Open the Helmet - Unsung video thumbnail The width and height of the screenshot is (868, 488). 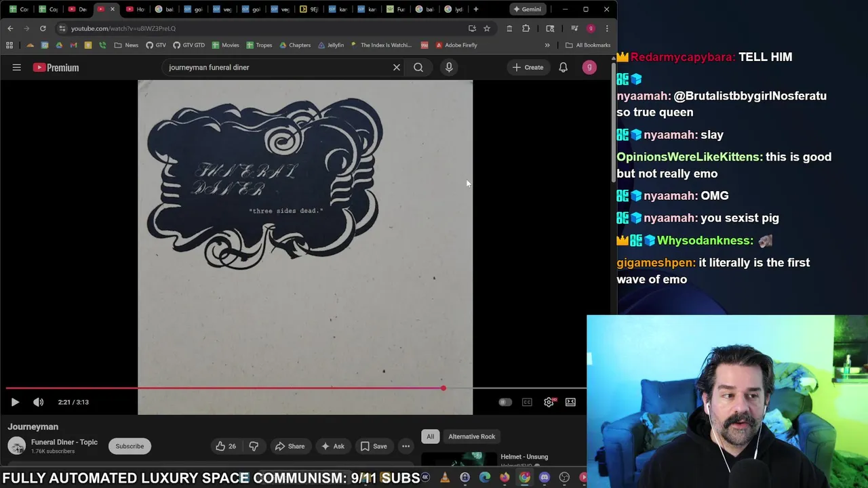click(x=458, y=459)
